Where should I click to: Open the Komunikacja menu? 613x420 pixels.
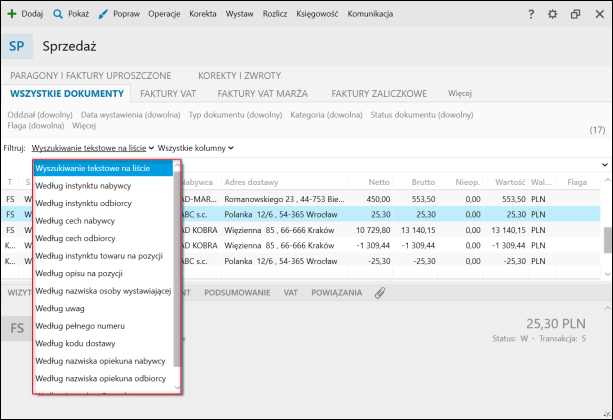(370, 14)
